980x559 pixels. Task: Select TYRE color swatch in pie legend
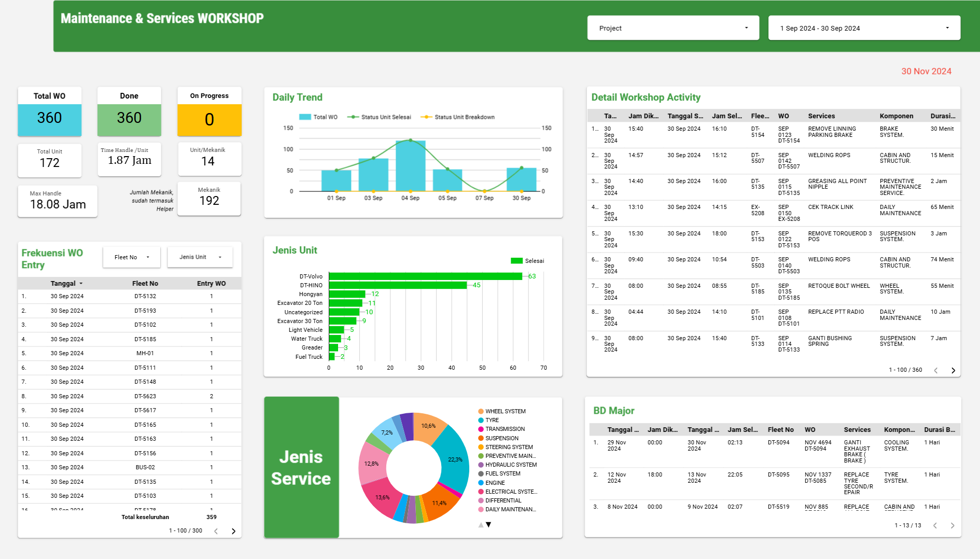(481, 421)
